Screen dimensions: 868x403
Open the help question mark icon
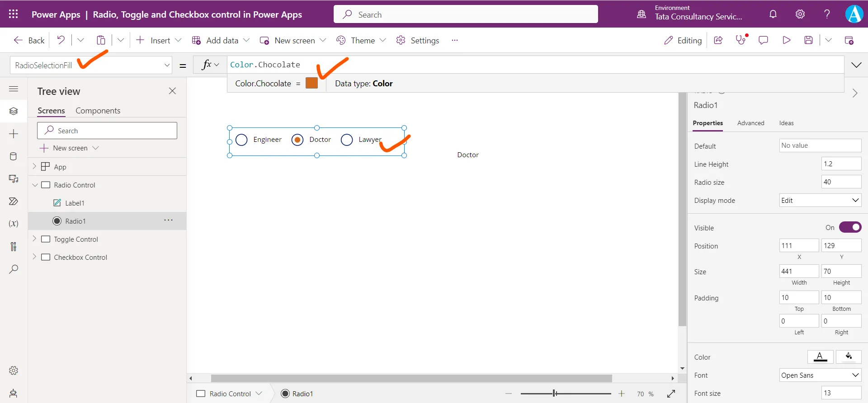827,14
